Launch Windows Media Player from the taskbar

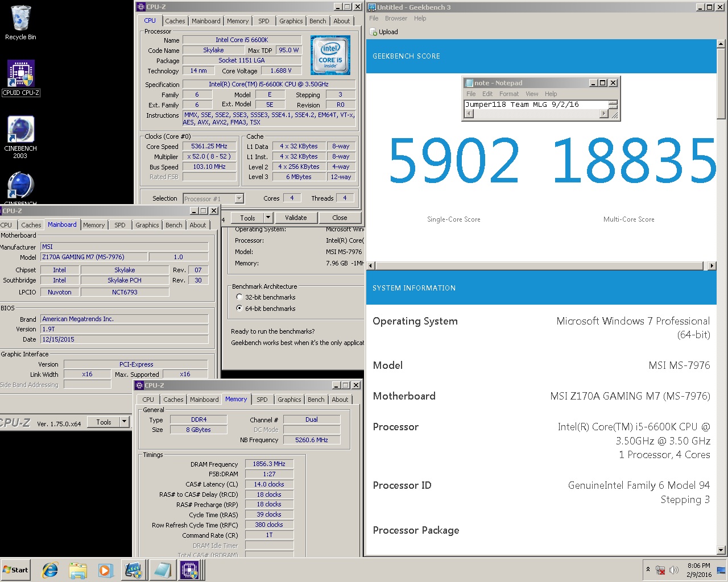(x=105, y=570)
